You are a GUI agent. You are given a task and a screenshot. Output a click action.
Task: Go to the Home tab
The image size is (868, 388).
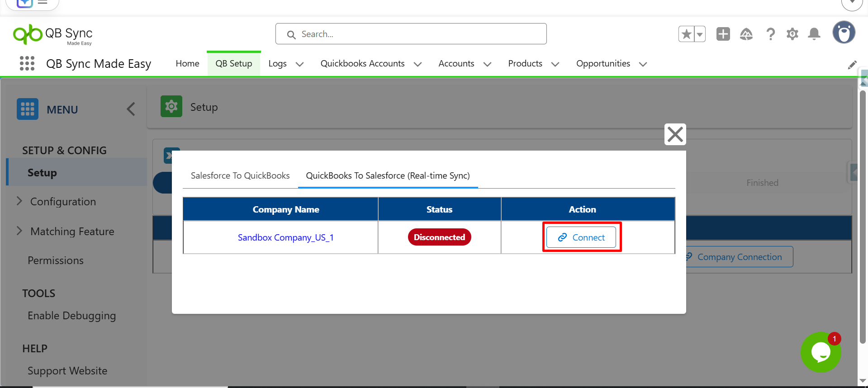point(187,64)
